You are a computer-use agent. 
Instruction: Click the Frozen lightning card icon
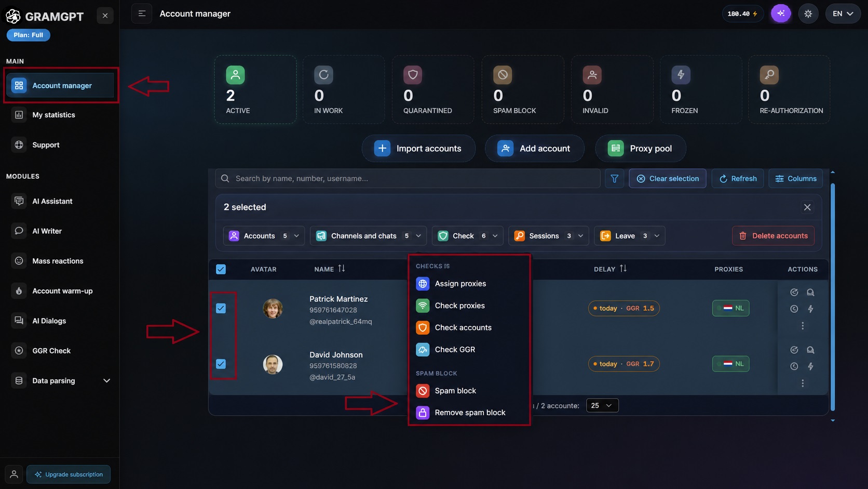tap(681, 75)
